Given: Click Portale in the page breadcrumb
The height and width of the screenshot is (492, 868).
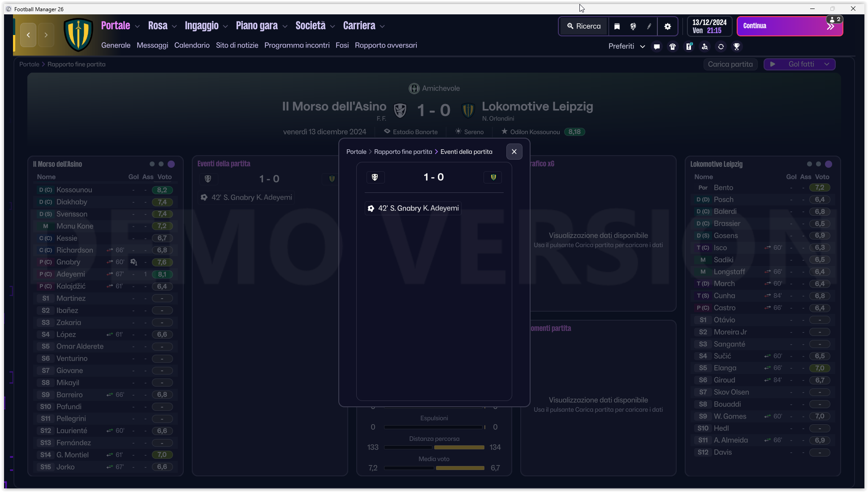Looking at the screenshot, I should pos(29,64).
